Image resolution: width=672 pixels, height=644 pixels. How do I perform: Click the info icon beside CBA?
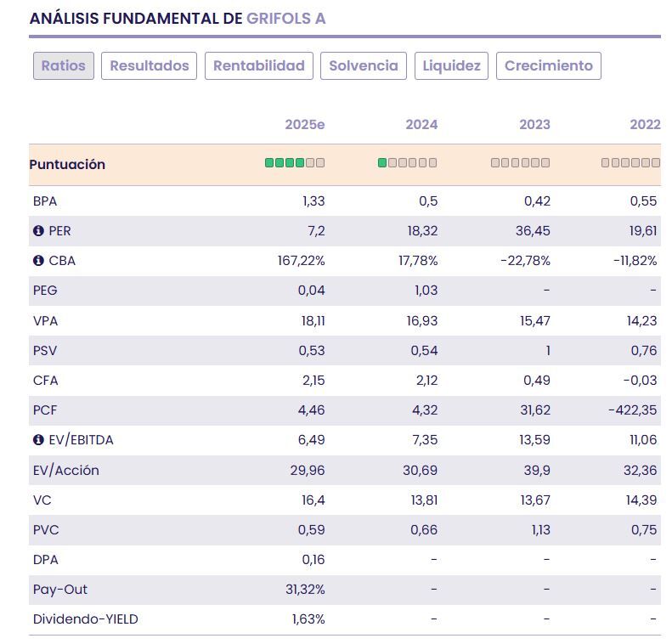(38, 261)
